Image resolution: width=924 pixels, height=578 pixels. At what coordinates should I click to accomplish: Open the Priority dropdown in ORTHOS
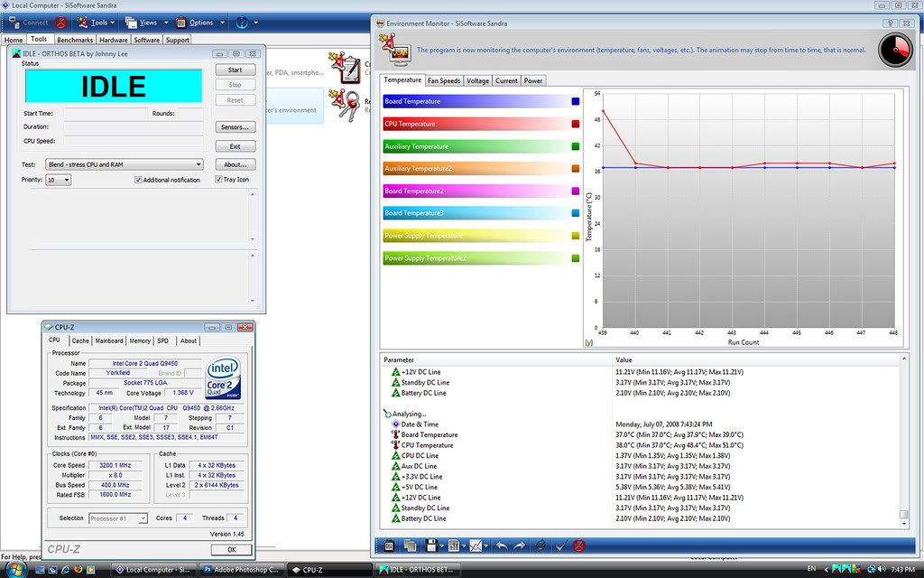(x=59, y=180)
